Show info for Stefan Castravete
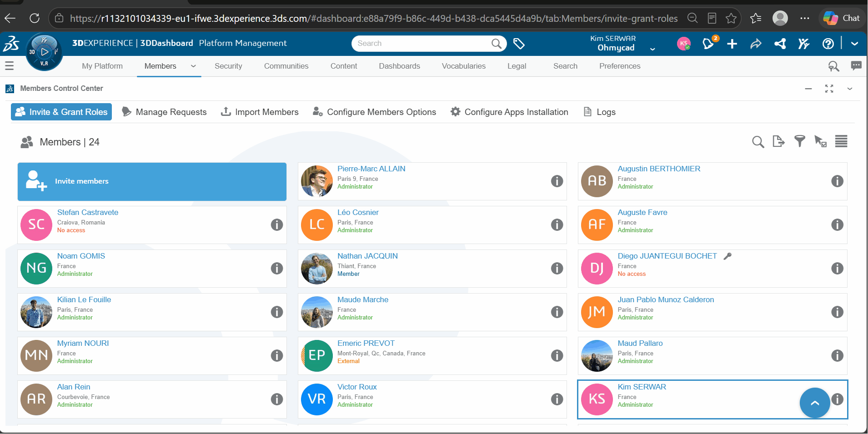Screen dimensions: 868x434 point(277,224)
